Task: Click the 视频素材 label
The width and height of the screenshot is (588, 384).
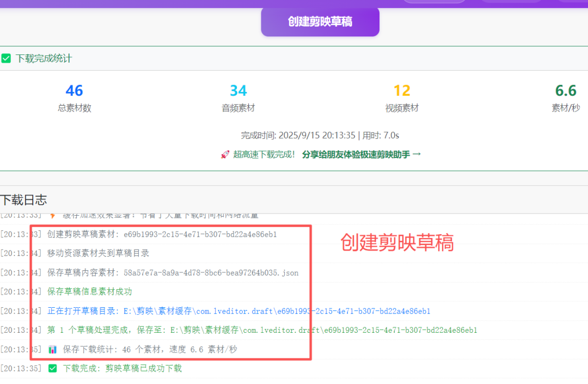Action: [402, 108]
